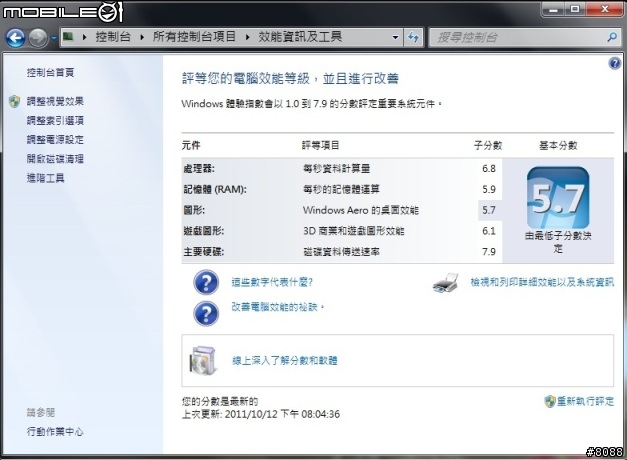Select the 記憶體 (RAM) row label
This screenshot has height=460, width=627.
[x=215, y=190]
